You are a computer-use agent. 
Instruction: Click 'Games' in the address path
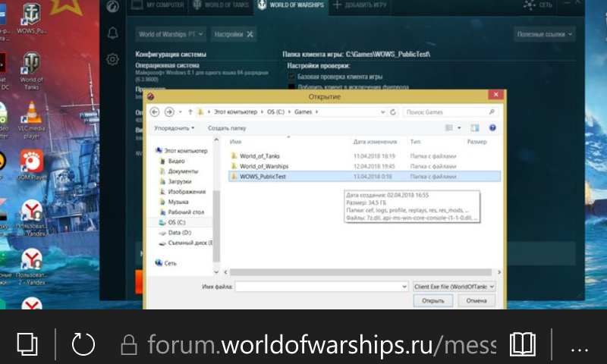click(303, 111)
